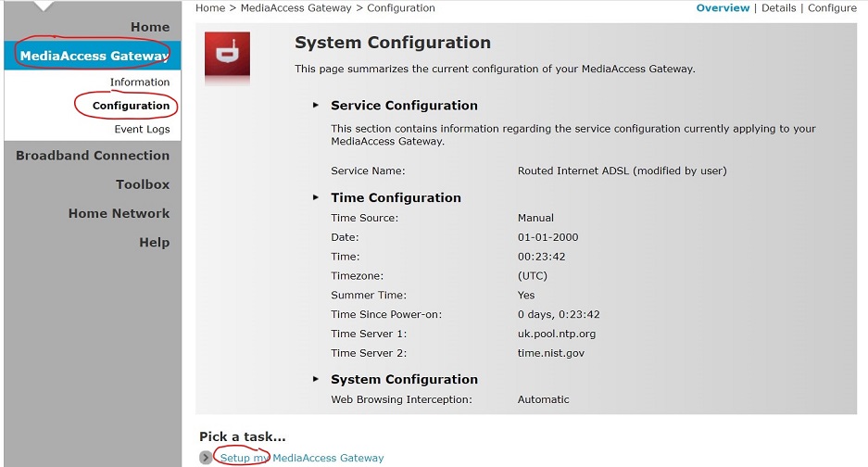
Task: Go to Home Network section
Action: (x=119, y=213)
